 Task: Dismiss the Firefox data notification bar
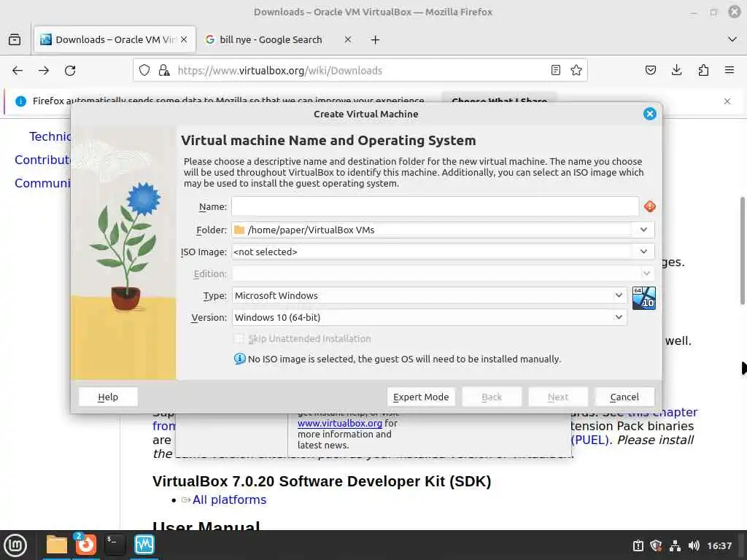(x=727, y=101)
